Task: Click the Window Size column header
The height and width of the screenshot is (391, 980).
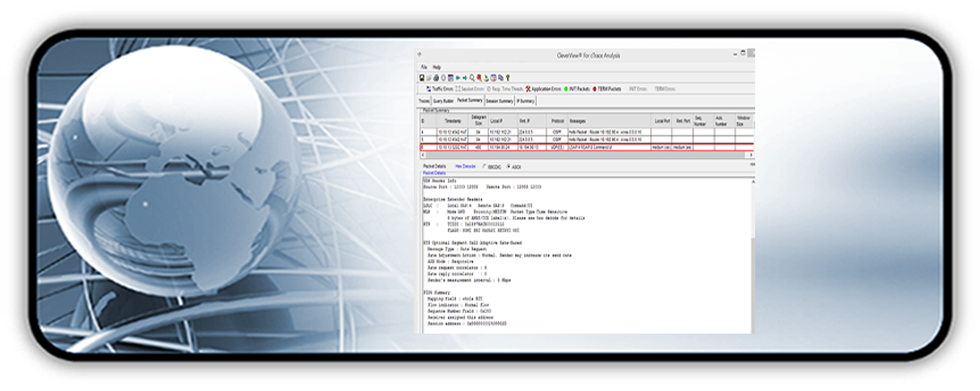Action: [x=744, y=121]
